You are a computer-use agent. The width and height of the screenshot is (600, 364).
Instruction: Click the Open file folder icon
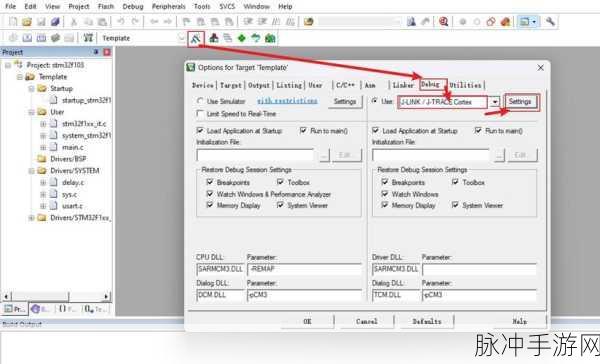(27, 21)
